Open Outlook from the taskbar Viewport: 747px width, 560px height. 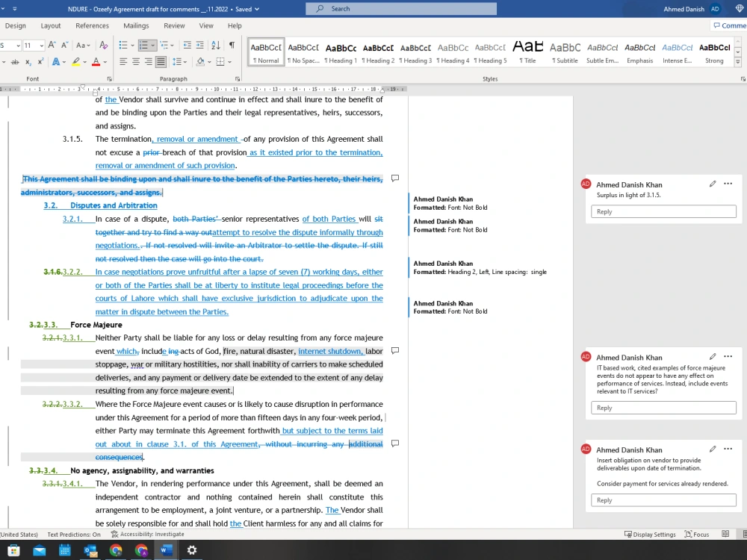90,550
